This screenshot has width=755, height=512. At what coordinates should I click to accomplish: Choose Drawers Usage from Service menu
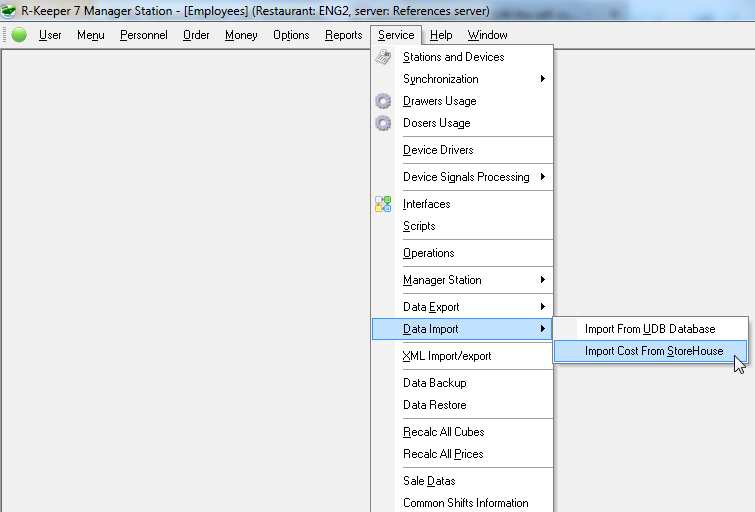(462, 101)
